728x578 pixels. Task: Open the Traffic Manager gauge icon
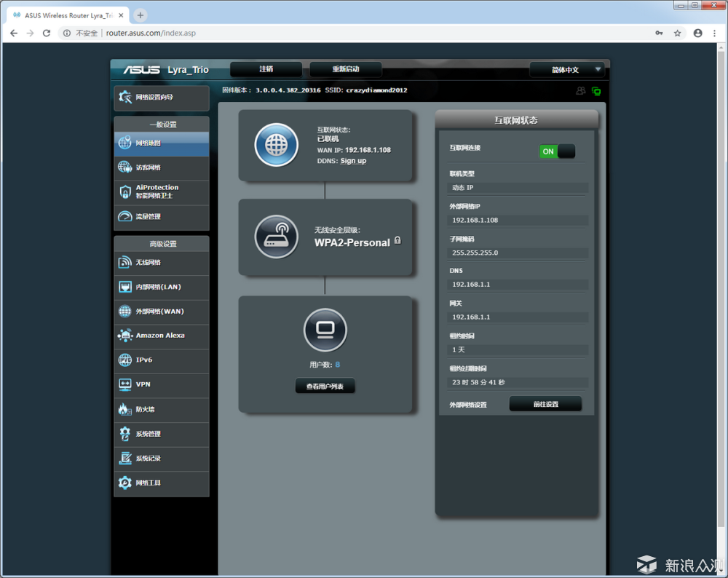point(124,216)
